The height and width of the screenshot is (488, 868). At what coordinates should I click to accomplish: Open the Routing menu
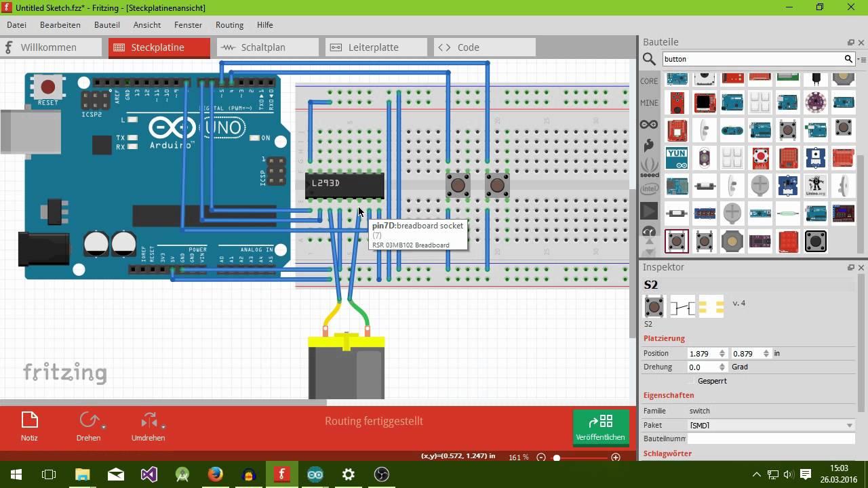tap(229, 24)
